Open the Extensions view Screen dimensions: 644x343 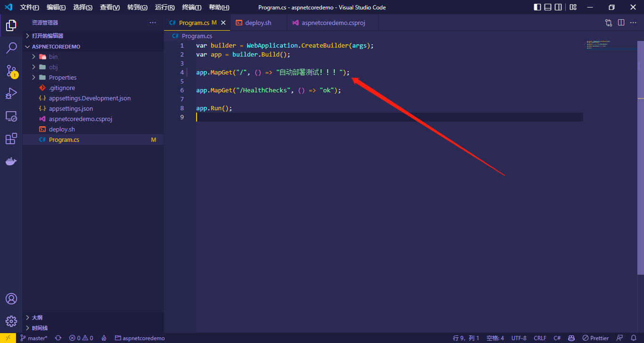click(11, 139)
